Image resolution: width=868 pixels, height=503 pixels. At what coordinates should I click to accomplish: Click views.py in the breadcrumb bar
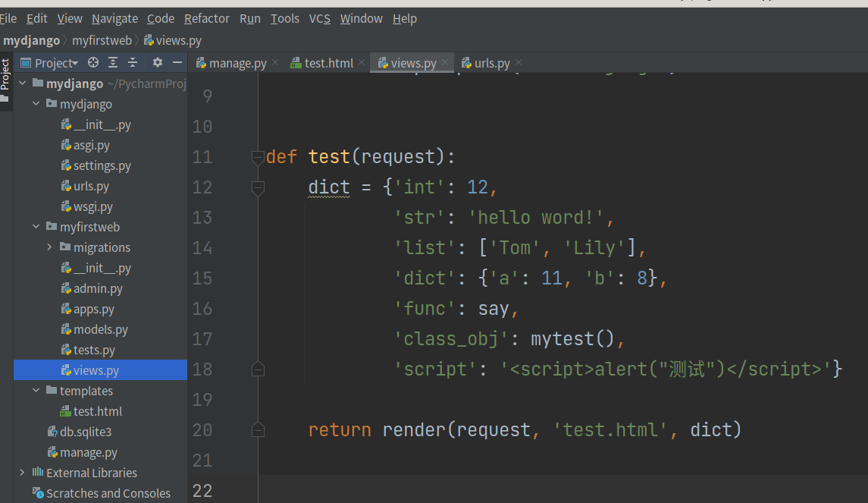(x=173, y=41)
